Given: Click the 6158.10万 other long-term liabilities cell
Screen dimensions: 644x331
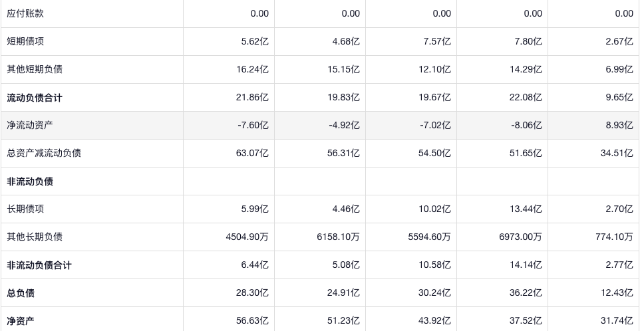Looking at the screenshot, I should (338, 237).
